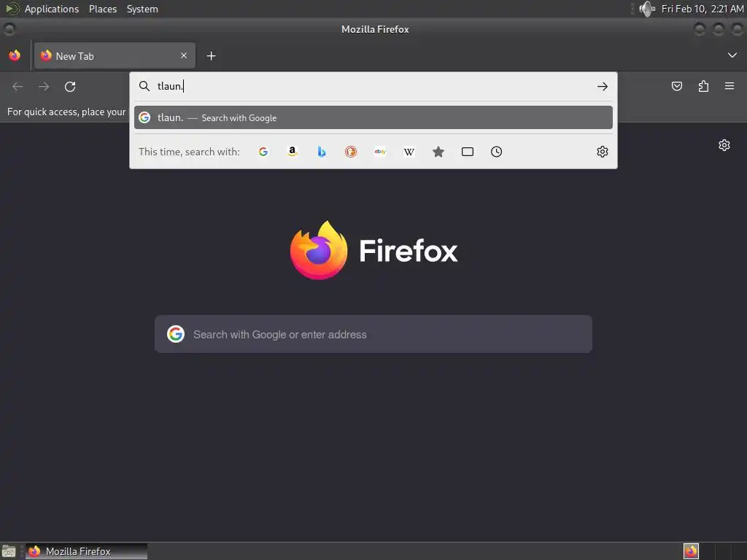Click the volume speaker icon in top panel
This screenshot has height=560, width=747.
pyautogui.click(x=647, y=9)
